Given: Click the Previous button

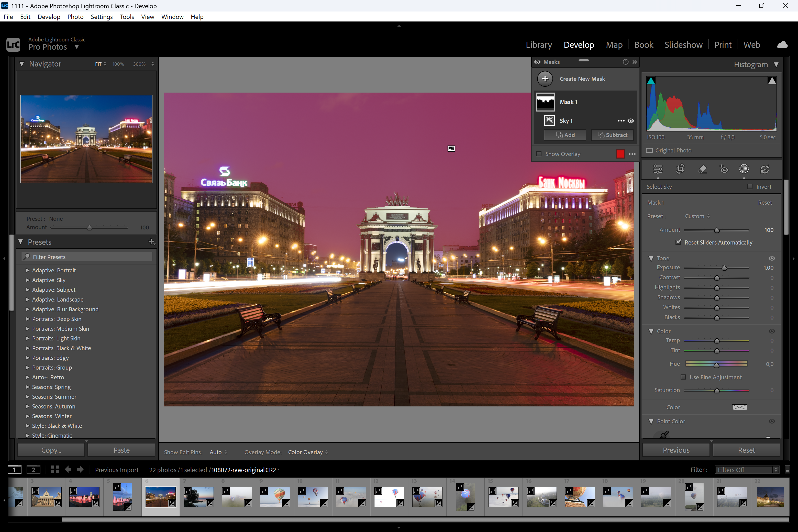Looking at the screenshot, I should [x=676, y=450].
